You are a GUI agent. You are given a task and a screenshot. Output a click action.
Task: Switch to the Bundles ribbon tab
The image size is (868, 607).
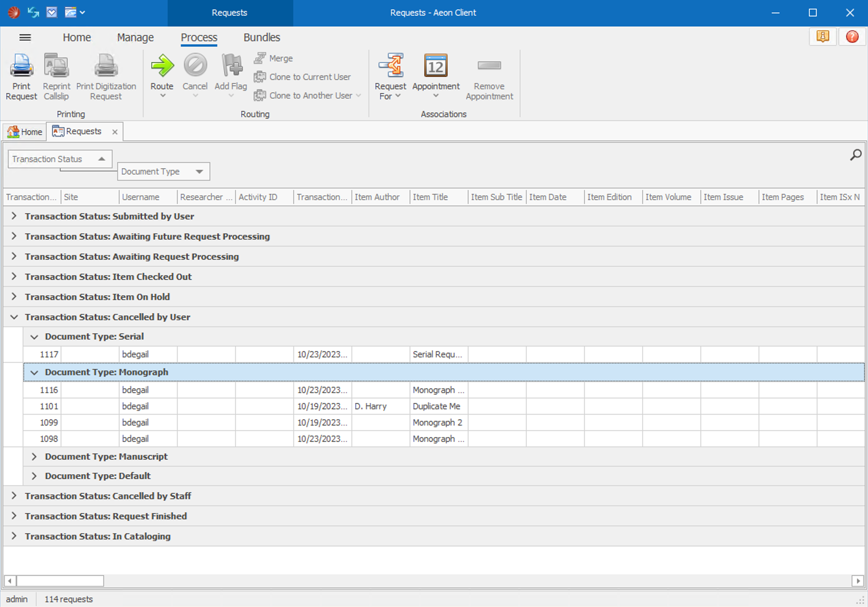click(x=261, y=37)
